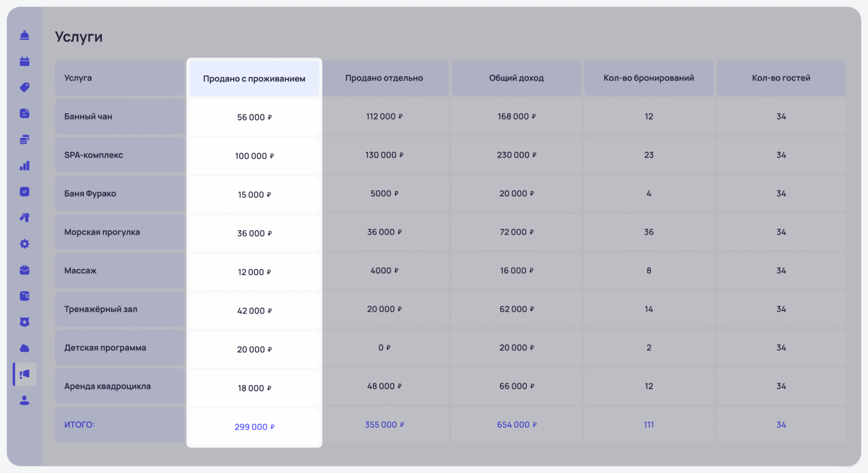
Task: Click the 'Продано с проживанием' column header
Action: (x=254, y=79)
